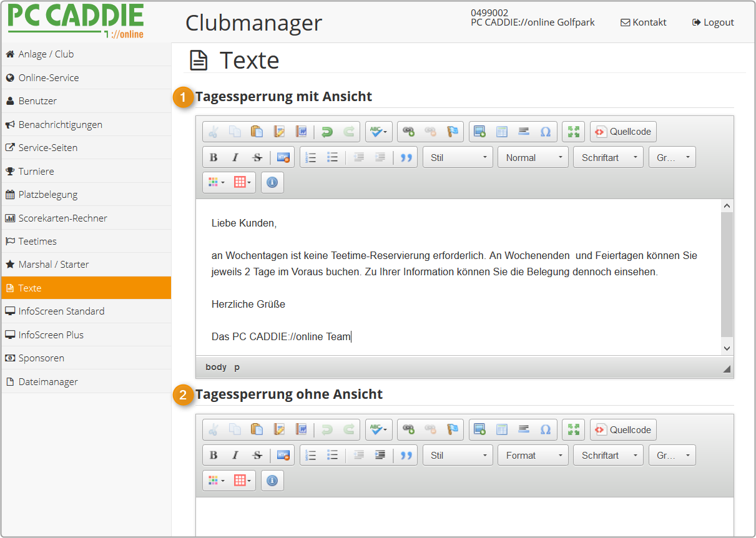Image resolution: width=756 pixels, height=538 pixels.
Task: Open text color picker in mit Ansicht editor
Action: click(216, 183)
